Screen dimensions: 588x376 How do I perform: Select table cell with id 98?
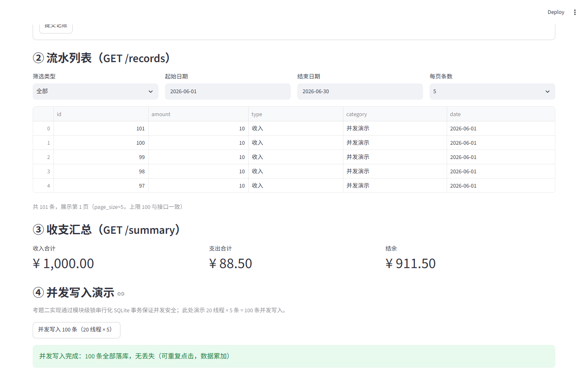coord(101,171)
